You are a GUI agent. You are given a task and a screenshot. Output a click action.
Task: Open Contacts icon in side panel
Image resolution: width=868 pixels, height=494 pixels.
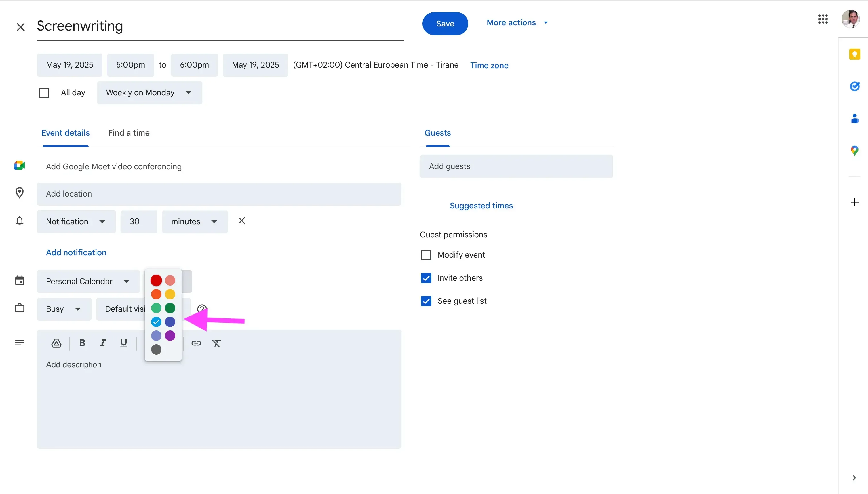(854, 118)
